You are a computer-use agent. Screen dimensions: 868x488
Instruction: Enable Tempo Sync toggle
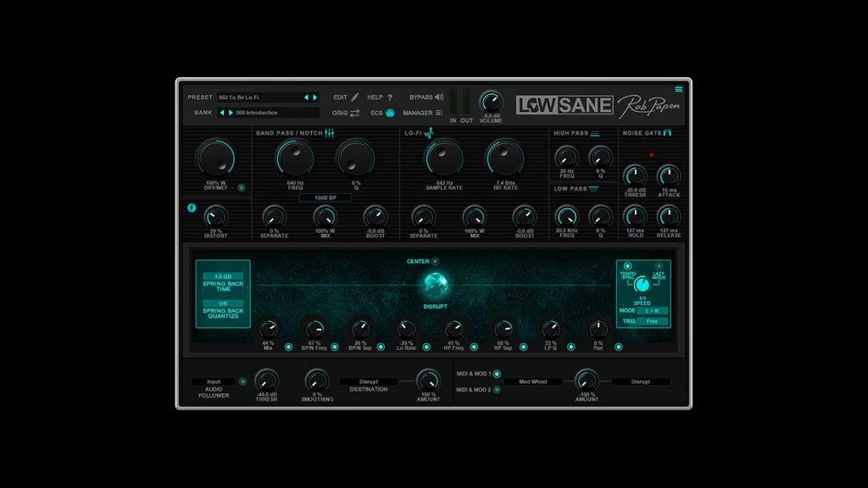pyautogui.click(x=627, y=266)
